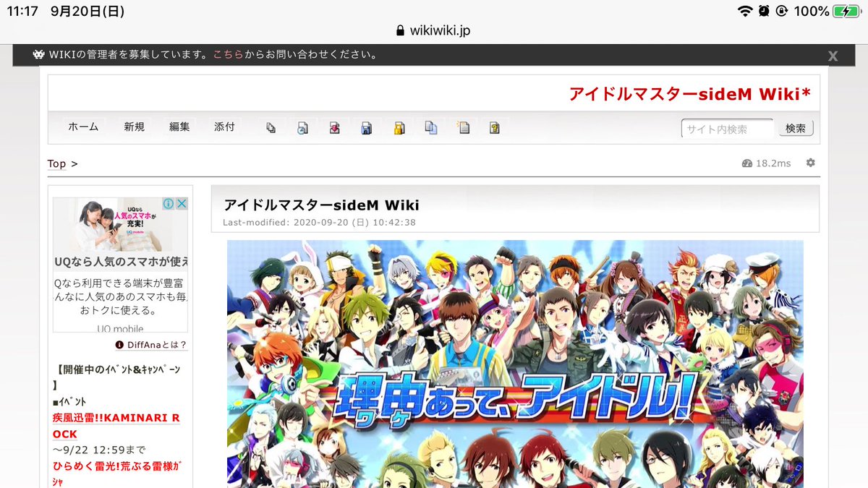The image size is (868, 488).
Task: Tap the wikiwiki.jp address bar
Action: [434, 30]
